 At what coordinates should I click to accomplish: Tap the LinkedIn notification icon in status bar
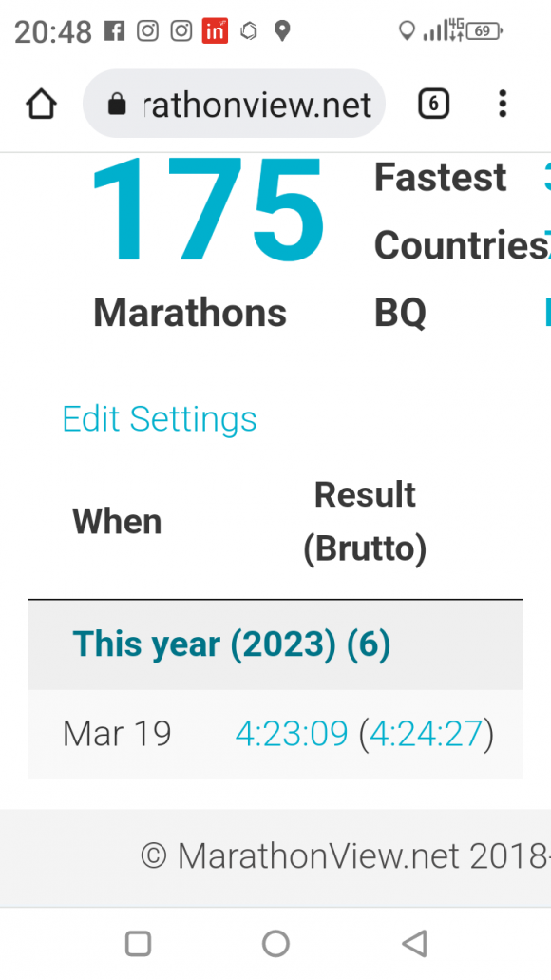215,30
